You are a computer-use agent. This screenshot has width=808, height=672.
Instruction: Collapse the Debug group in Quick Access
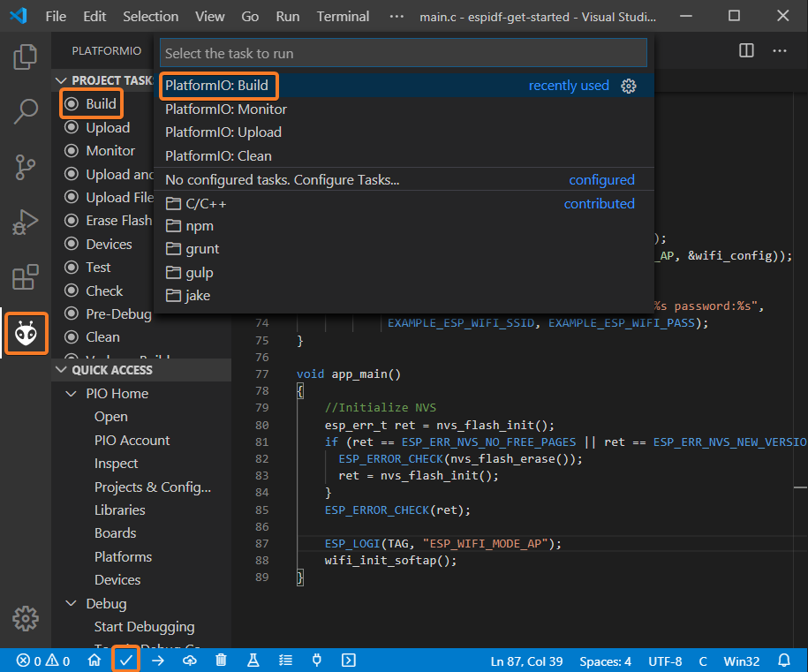(x=72, y=603)
